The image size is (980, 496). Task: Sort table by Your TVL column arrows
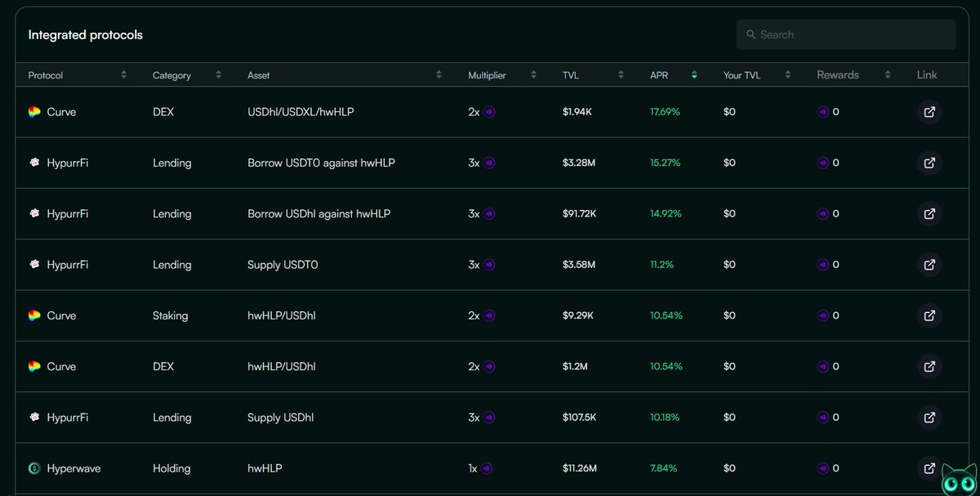coord(788,75)
